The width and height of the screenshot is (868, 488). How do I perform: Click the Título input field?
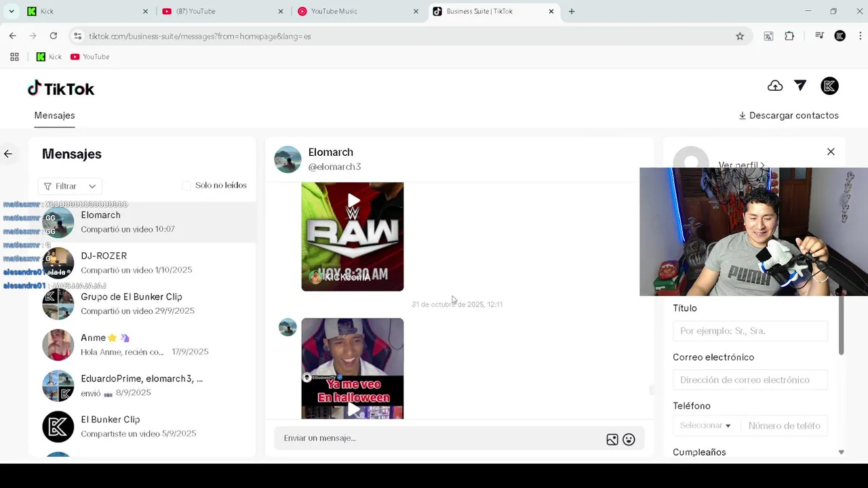click(750, 331)
